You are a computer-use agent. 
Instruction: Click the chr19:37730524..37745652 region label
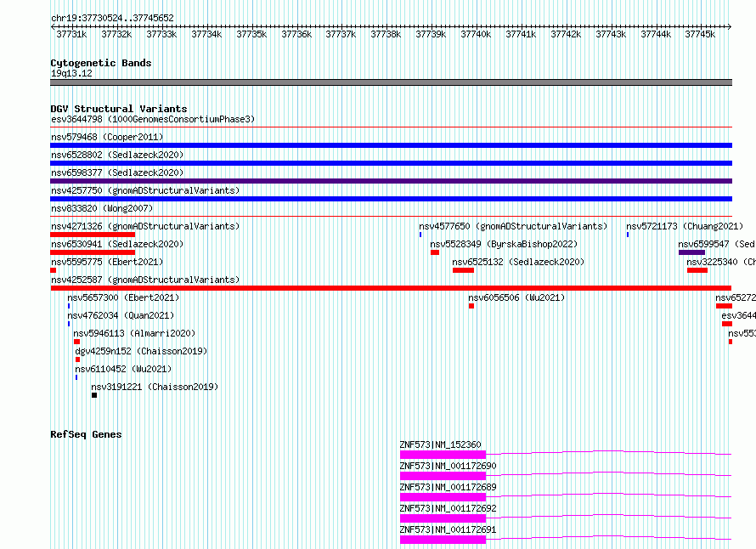pos(112,18)
